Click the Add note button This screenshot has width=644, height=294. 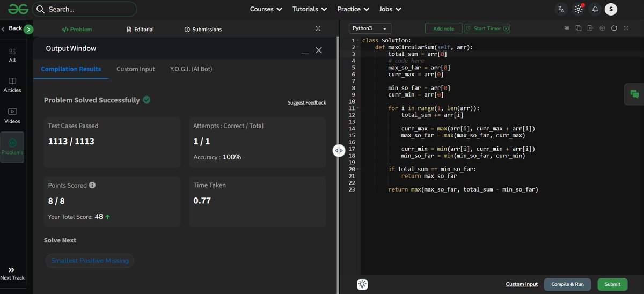tap(443, 28)
